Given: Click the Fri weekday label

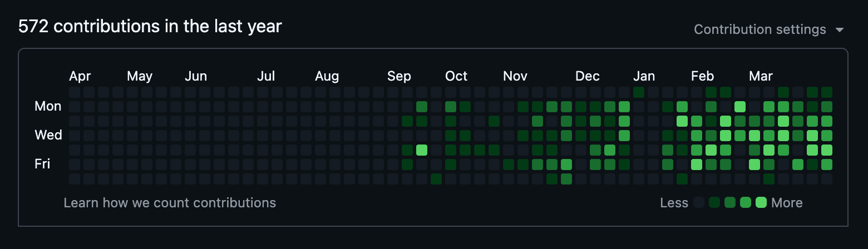Looking at the screenshot, I should pyautogui.click(x=42, y=164).
